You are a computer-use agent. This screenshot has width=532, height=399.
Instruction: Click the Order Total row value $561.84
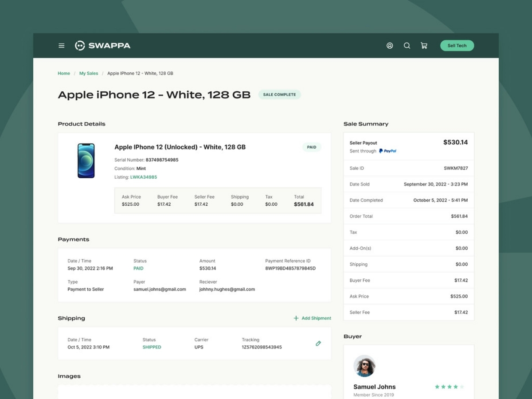coord(459,216)
